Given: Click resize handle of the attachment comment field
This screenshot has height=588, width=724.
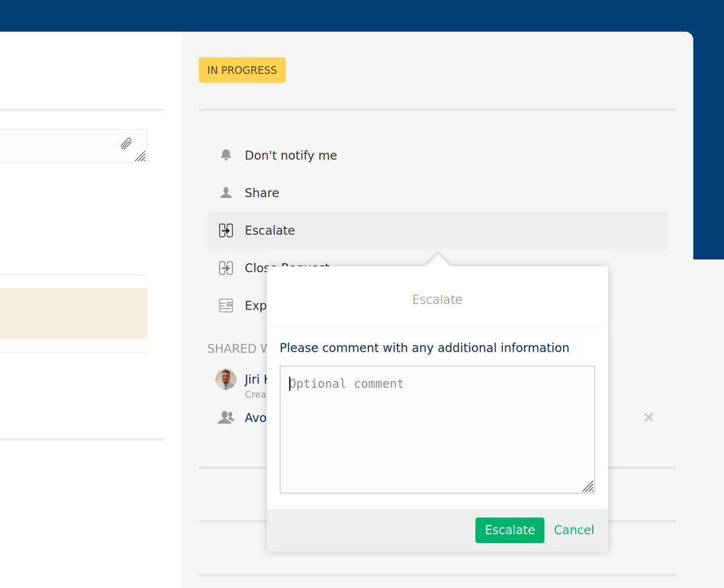Looking at the screenshot, I should tap(141, 156).
